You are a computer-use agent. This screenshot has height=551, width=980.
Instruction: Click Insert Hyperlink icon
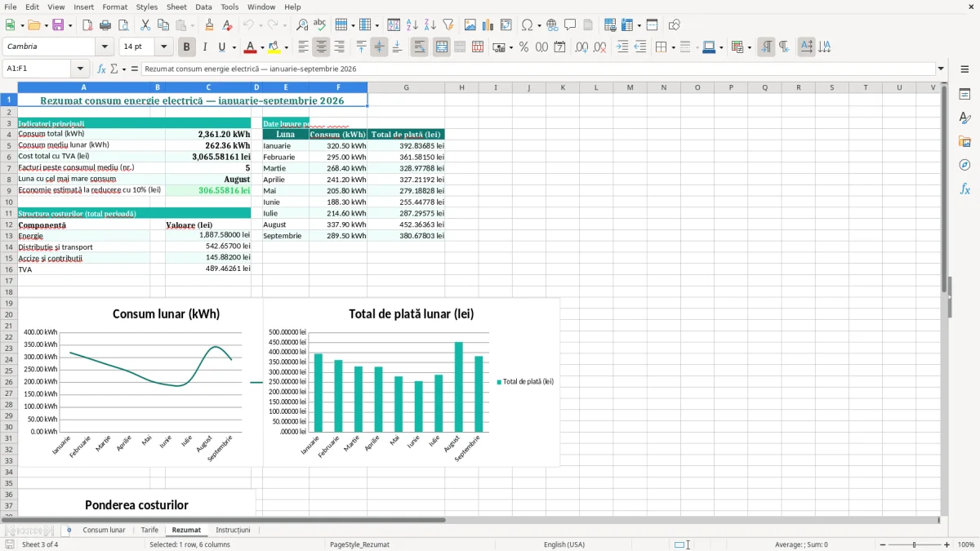[553, 25]
